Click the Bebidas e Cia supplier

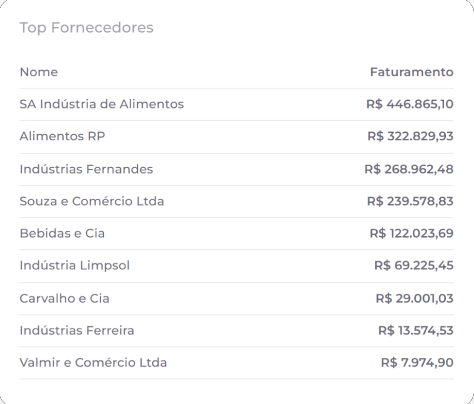62,233
